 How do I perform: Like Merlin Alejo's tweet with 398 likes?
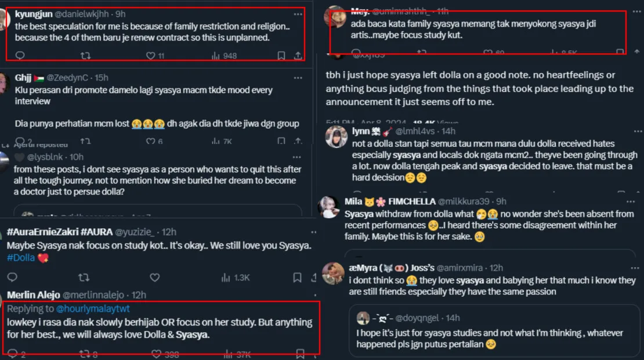[x=166, y=354]
